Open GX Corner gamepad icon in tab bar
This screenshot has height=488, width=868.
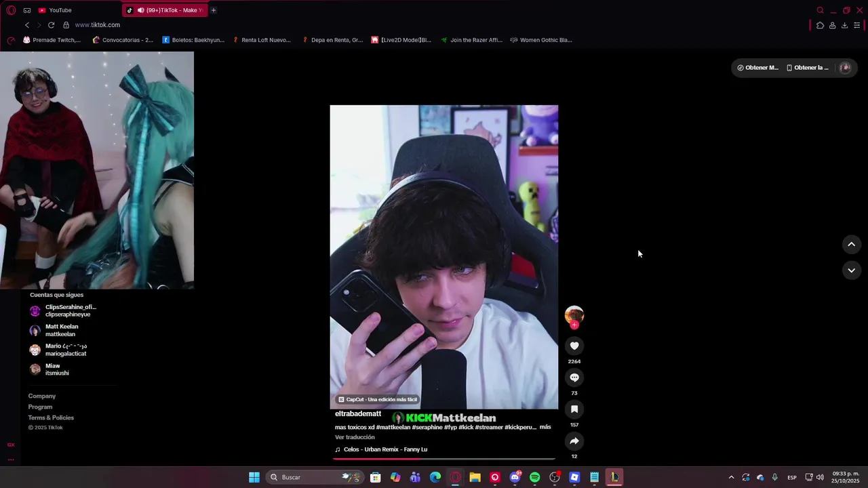point(27,10)
